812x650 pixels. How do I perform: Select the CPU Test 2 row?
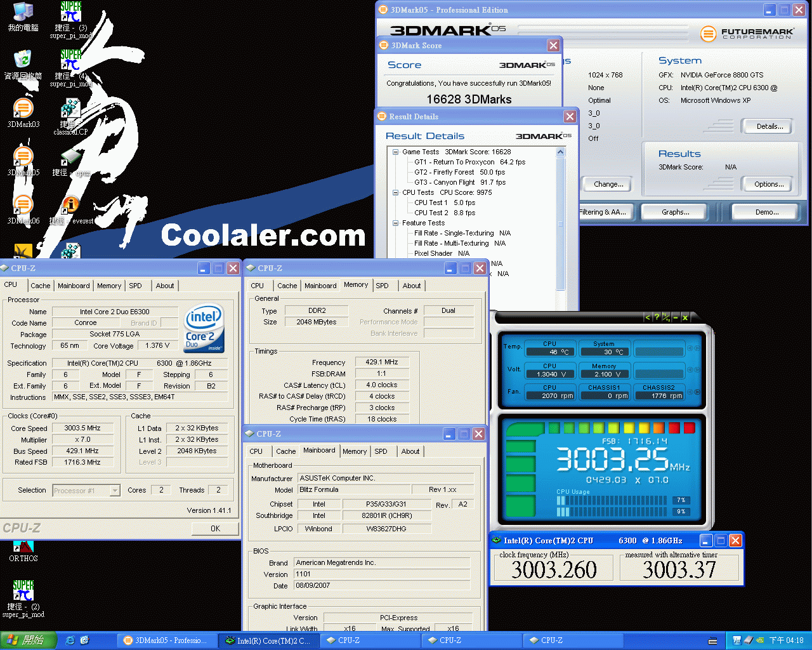[x=445, y=213]
